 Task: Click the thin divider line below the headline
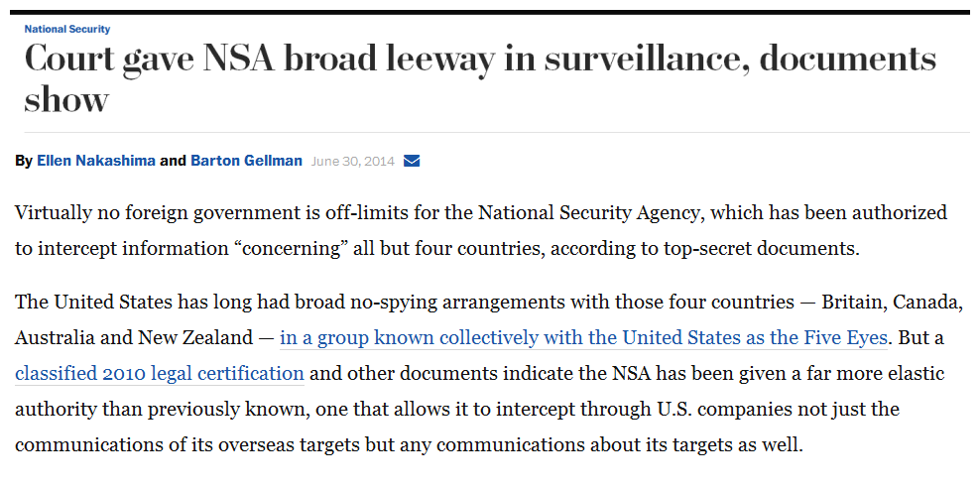point(496,132)
